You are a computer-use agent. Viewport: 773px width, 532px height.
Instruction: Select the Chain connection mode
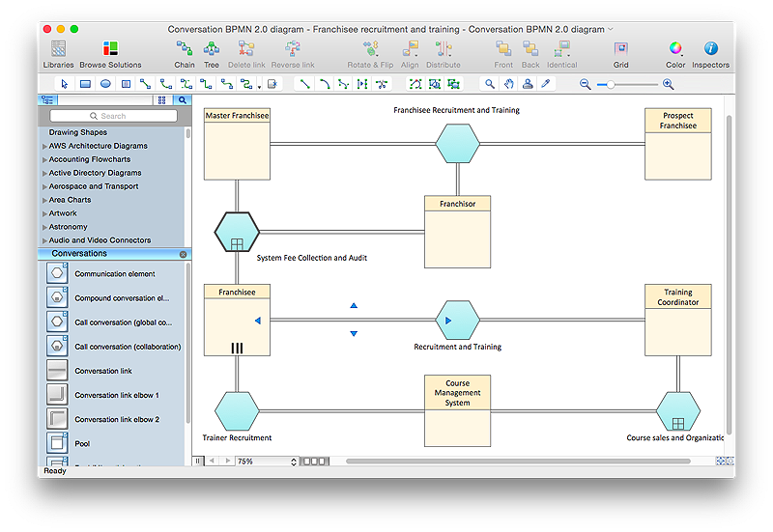[185, 54]
